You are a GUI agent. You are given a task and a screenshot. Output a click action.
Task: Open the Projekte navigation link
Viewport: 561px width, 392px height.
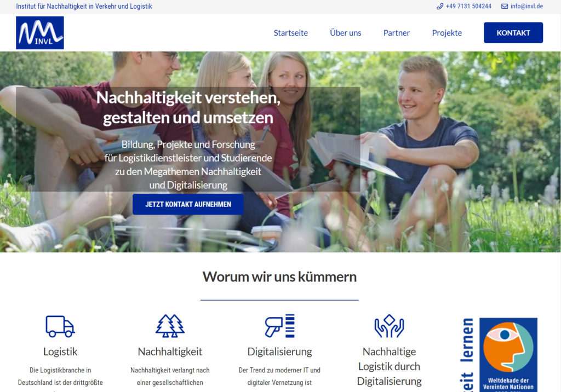pos(447,33)
